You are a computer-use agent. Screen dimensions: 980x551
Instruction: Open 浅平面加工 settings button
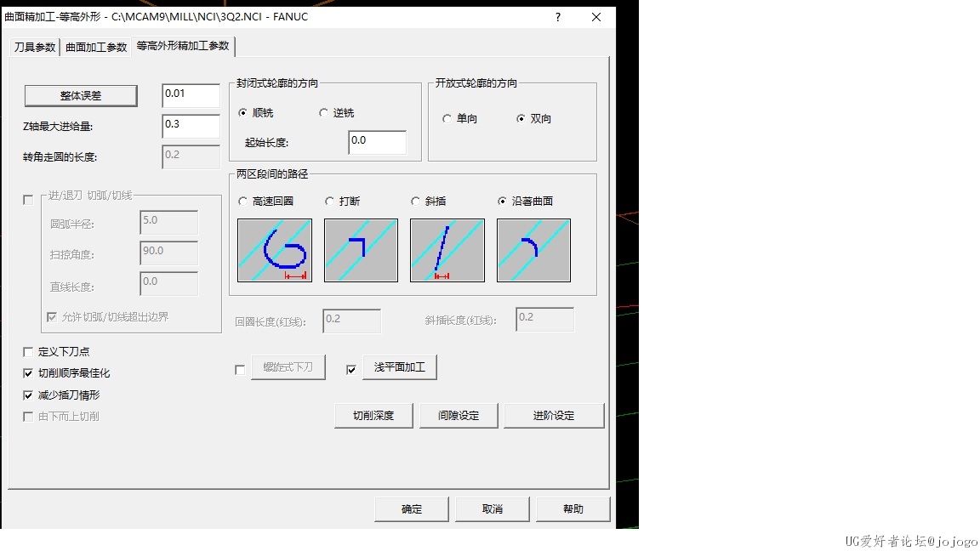click(x=399, y=367)
